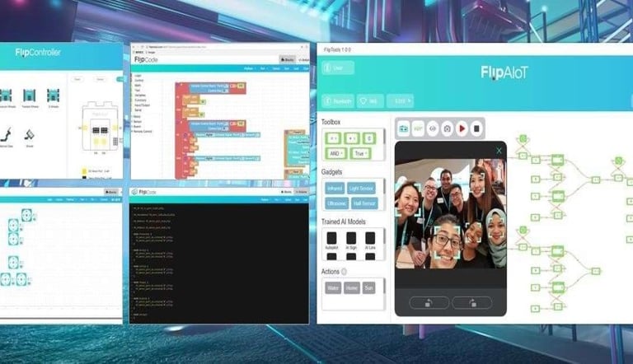Select the Light Sensor gadget
633x364 pixels.
click(x=361, y=189)
